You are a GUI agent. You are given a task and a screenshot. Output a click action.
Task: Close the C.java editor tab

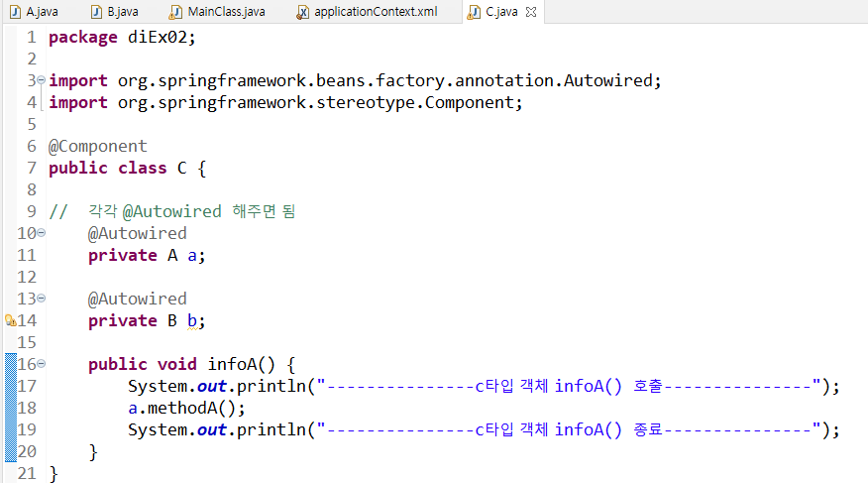click(531, 12)
